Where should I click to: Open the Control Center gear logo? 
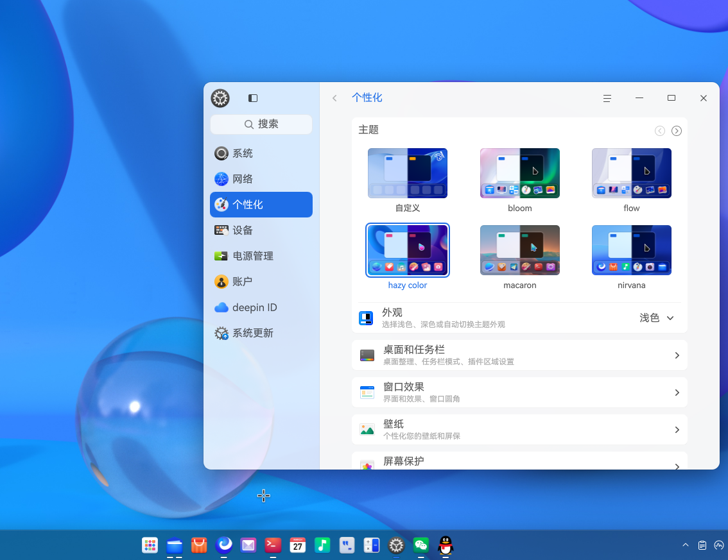(x=220, y=98)
